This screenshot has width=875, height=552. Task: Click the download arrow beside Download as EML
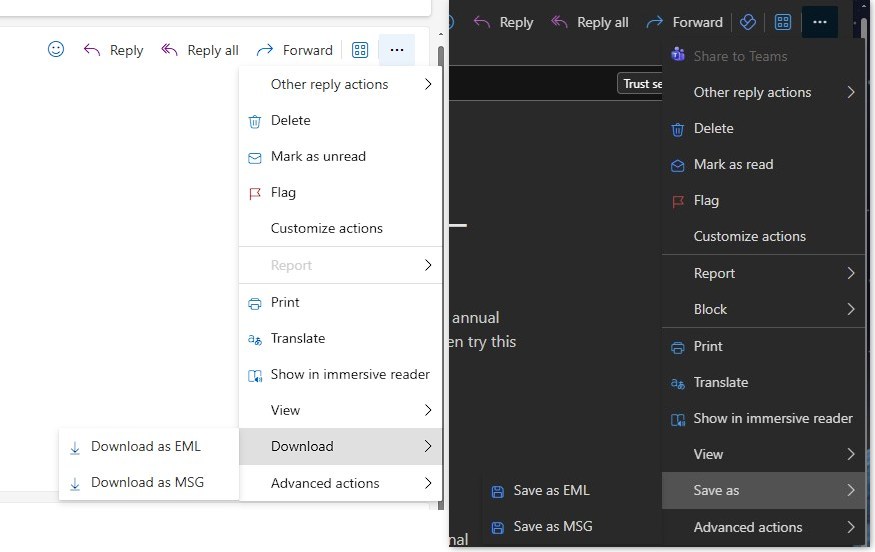(x=75, y=448)
